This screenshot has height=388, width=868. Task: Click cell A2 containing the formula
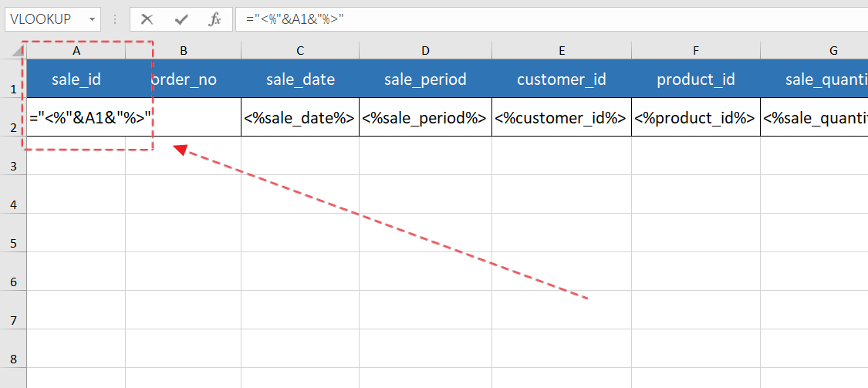click(76, 117)
